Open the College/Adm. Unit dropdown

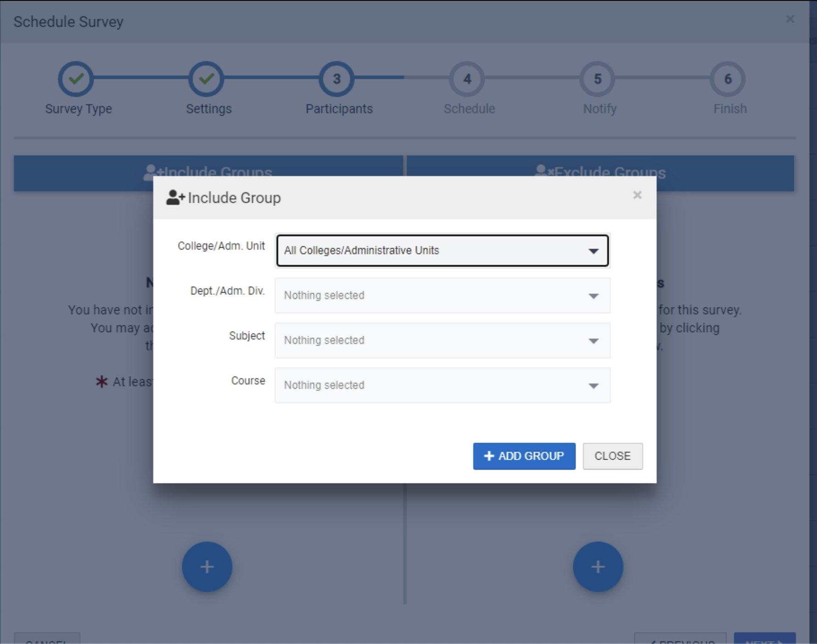click(x=442, y=250)
